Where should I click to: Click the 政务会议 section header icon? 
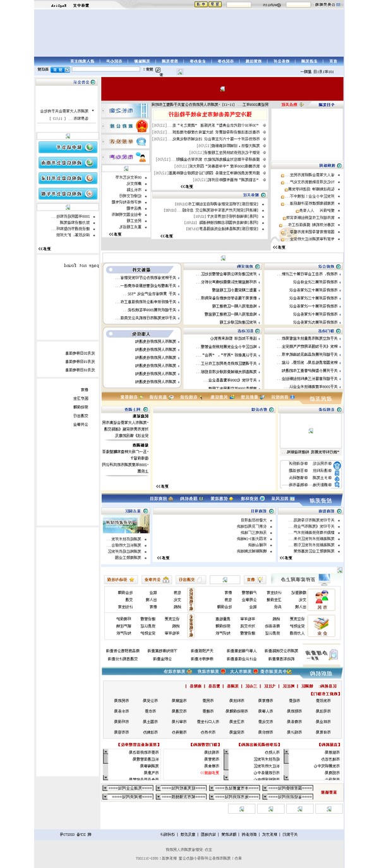click(x=339, y=267)
